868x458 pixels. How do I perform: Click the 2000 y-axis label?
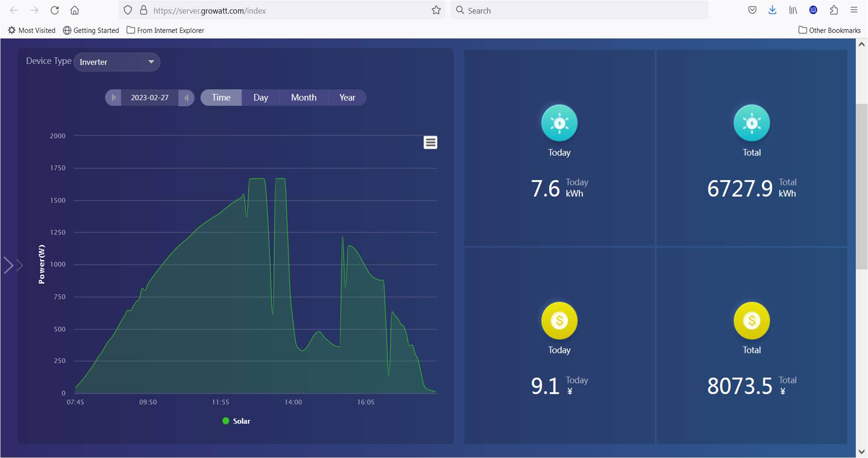pos(57,136)
